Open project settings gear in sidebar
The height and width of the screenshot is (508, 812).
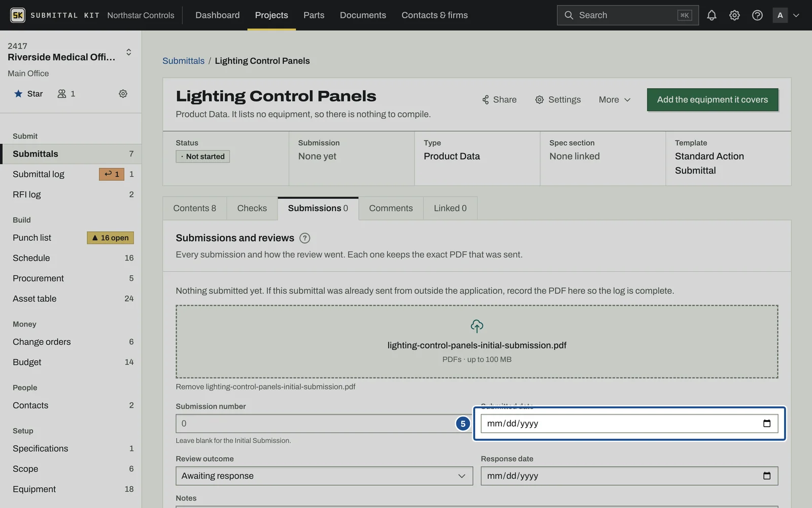(x=123, y=93)
